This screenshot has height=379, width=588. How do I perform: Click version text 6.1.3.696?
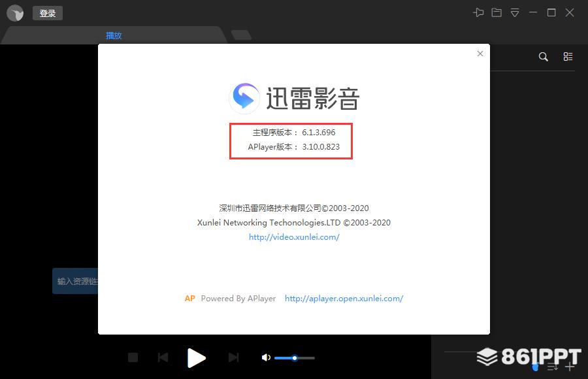click(x=318, y=133)
